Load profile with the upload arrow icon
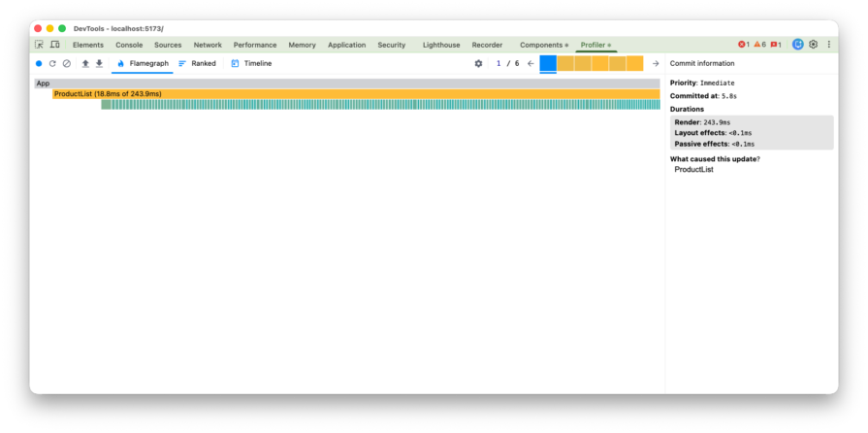The height and width of the screenshot is (433, 868). click(85, 64)
